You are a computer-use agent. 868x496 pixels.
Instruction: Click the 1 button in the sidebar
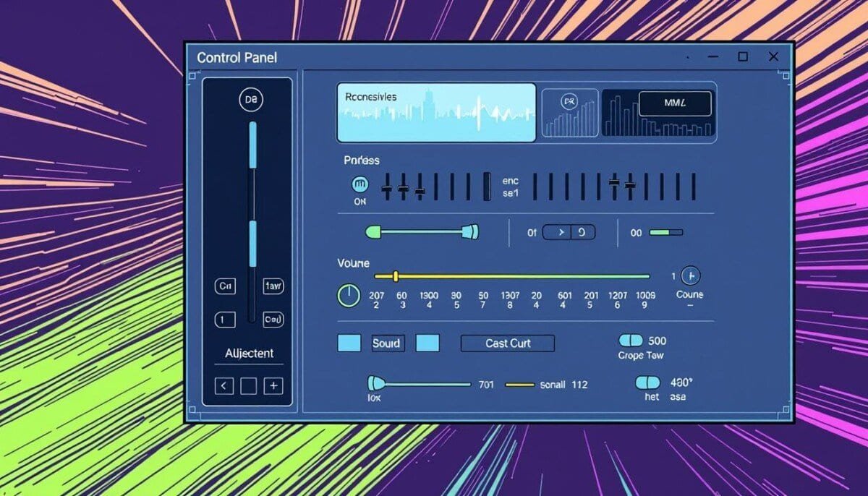[x=225, y=319]
